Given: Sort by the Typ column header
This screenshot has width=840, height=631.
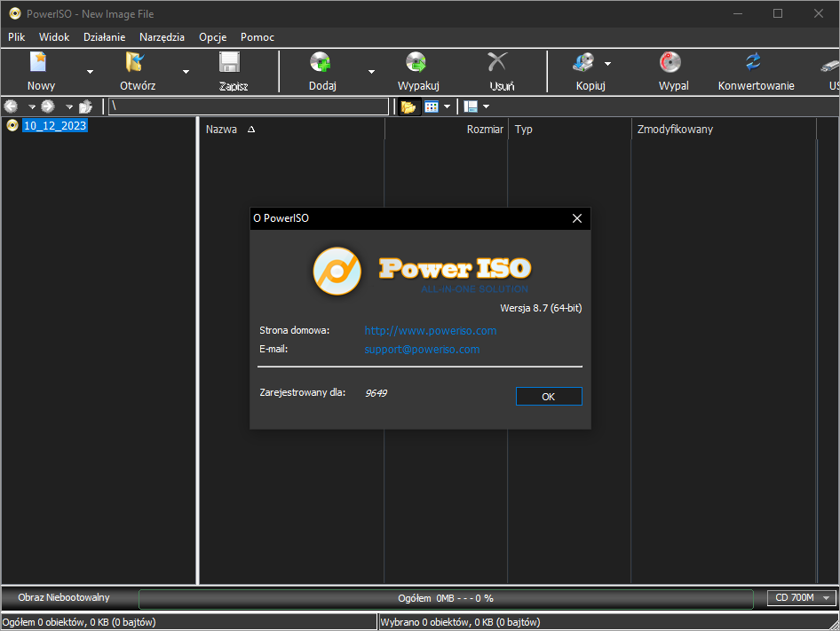Looking at the screenshot, I should click(x=569, y=129).
